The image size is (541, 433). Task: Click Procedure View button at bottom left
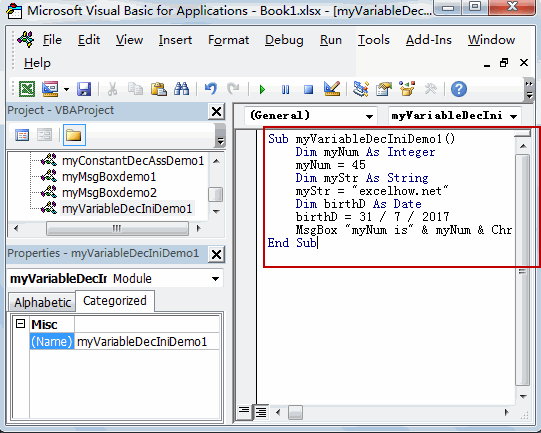coord(244,411)
